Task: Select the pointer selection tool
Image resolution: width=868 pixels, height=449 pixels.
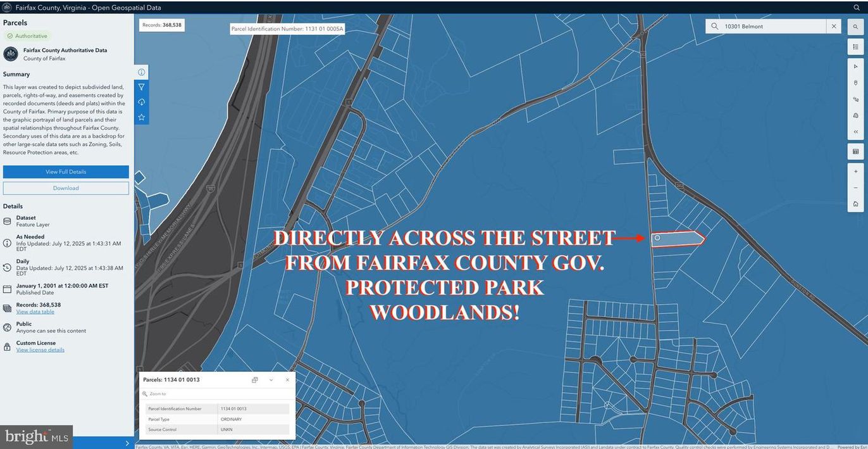Action: (855, 66)
